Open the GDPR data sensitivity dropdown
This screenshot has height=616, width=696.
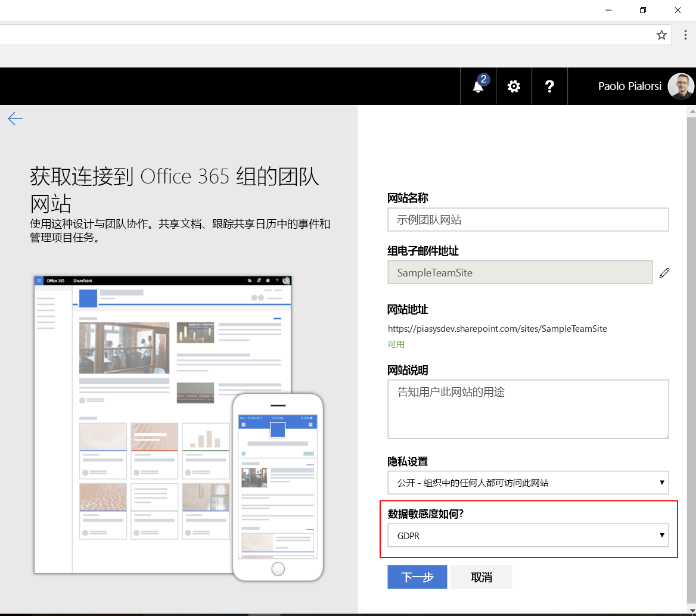point(528,536)
